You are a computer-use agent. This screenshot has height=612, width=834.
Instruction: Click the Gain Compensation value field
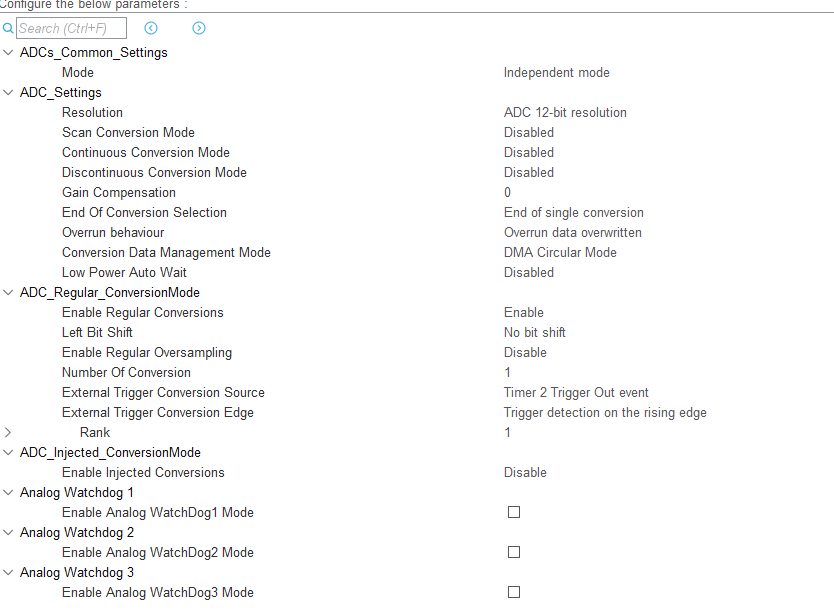pyautogui.click(x=507, y=192)
